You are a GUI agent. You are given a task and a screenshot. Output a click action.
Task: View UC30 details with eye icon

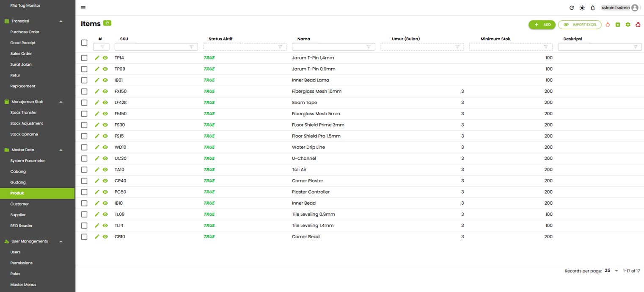(105, 159)
